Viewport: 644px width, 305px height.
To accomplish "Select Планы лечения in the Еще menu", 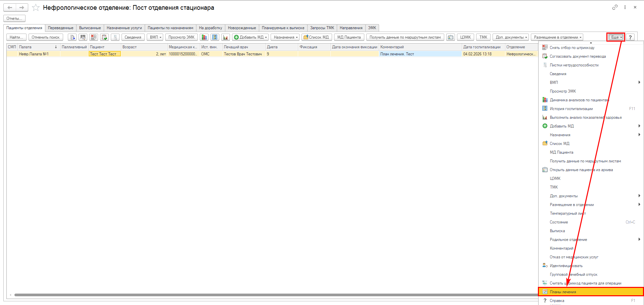I will [591, 292].
